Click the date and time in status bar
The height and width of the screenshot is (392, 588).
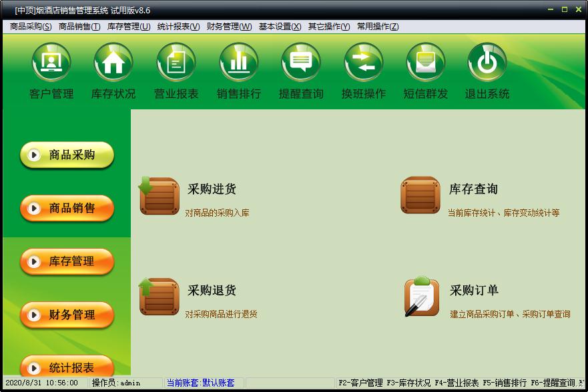click(41, 383)
